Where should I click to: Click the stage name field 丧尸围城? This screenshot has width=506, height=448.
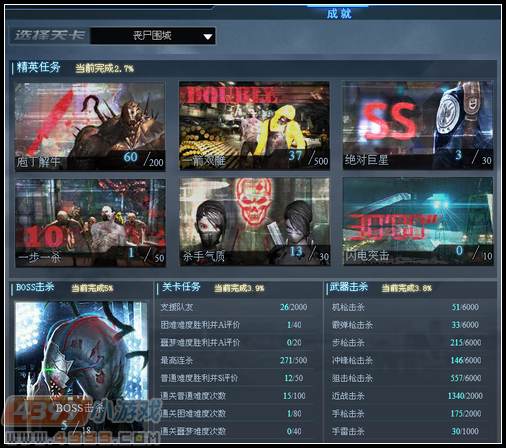coord(153,36)
